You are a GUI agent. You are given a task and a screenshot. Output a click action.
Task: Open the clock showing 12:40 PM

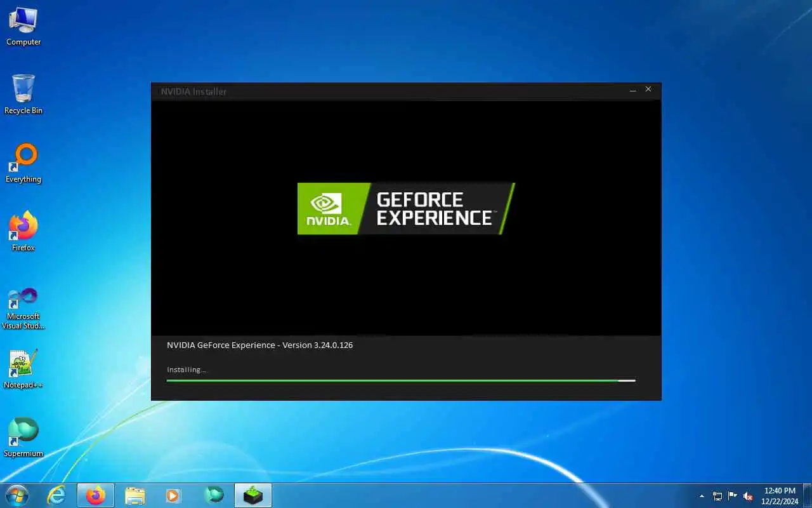click(x=780, y=496)
